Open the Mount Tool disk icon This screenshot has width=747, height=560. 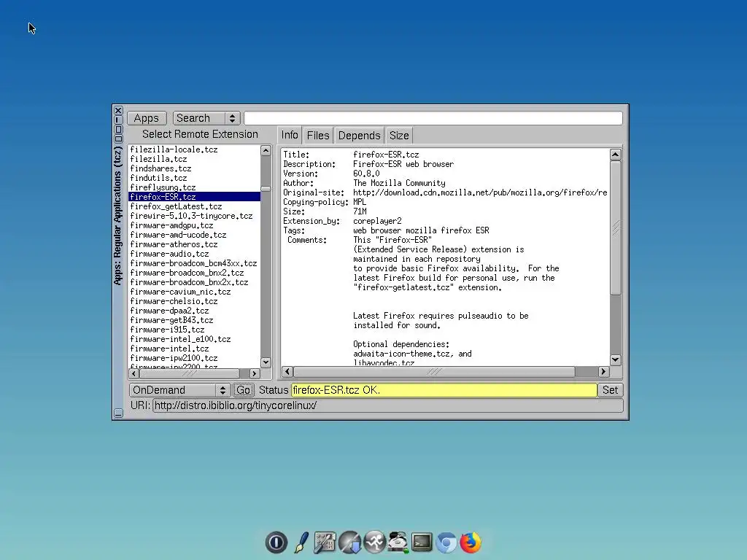click(x=398, y=542)
